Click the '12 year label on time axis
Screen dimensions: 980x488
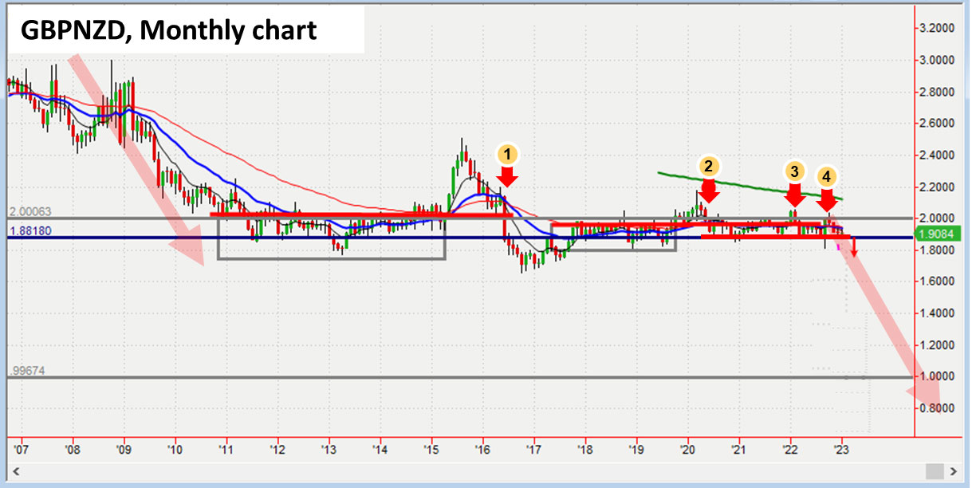[x=277, y=448]
